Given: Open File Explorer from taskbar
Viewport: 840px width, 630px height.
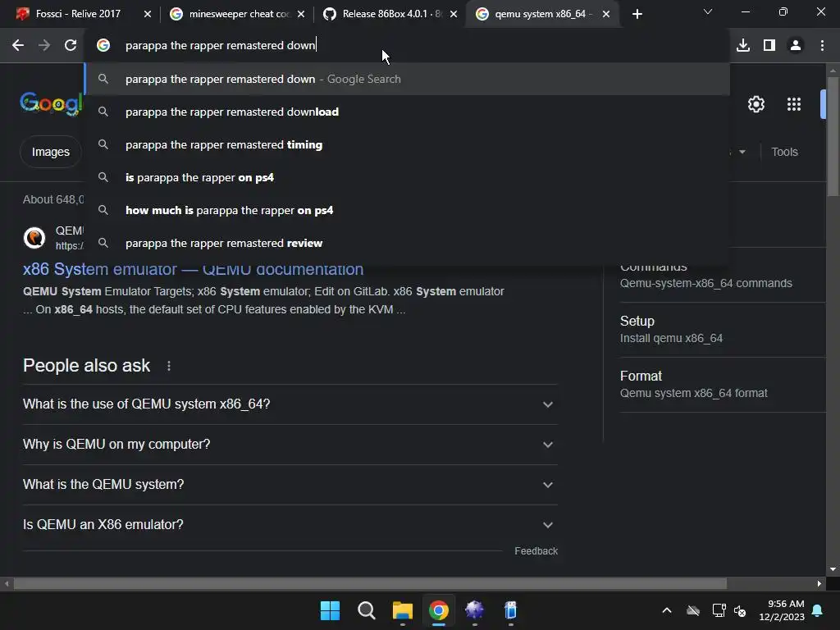Looking at the screenshot, I should (x=402, y=610).
